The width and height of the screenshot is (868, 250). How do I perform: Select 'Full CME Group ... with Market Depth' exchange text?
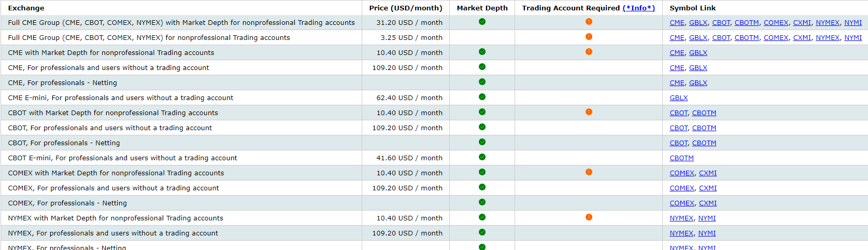point(181,23)
